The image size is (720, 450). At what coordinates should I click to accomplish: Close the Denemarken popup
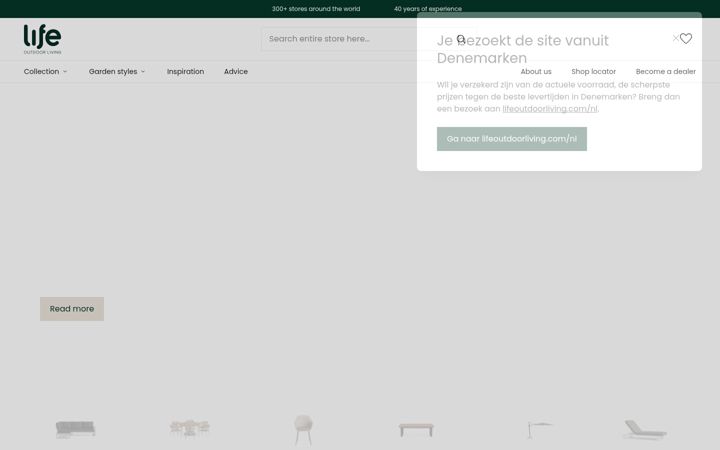675,38
